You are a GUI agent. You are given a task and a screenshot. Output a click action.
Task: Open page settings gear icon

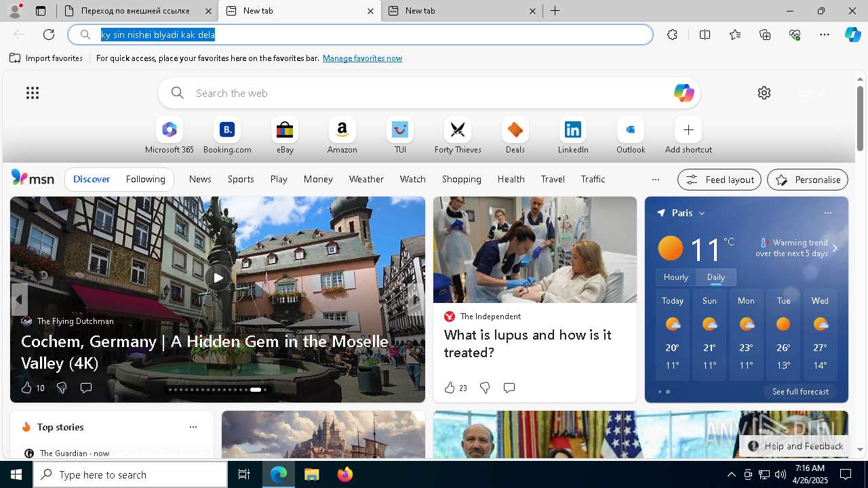tap(764, 93)
